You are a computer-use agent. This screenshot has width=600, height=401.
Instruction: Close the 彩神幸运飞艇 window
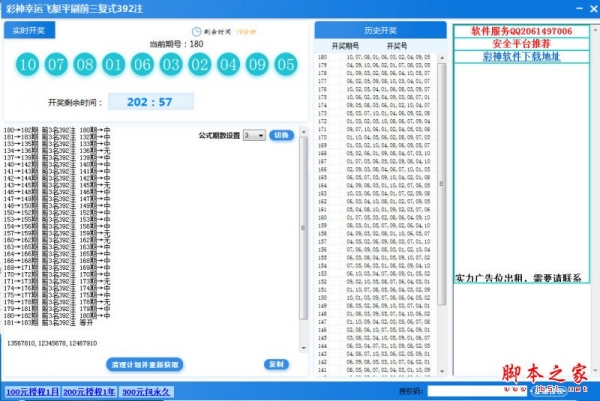[593, 8]
